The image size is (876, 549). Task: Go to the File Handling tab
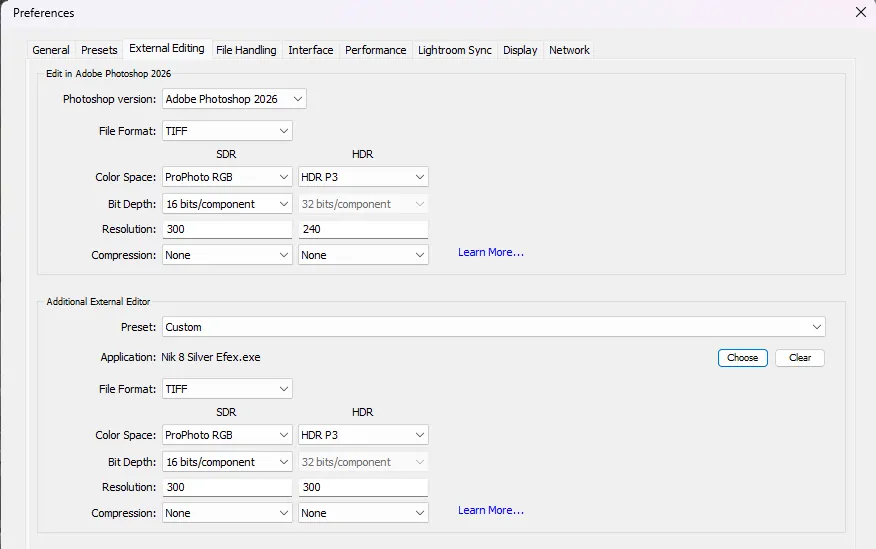tap(246, 50)
